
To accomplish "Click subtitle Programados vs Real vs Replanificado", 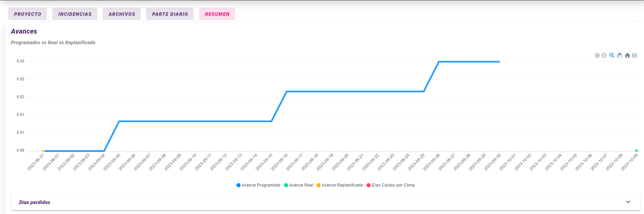I will (x=53, y=43).
